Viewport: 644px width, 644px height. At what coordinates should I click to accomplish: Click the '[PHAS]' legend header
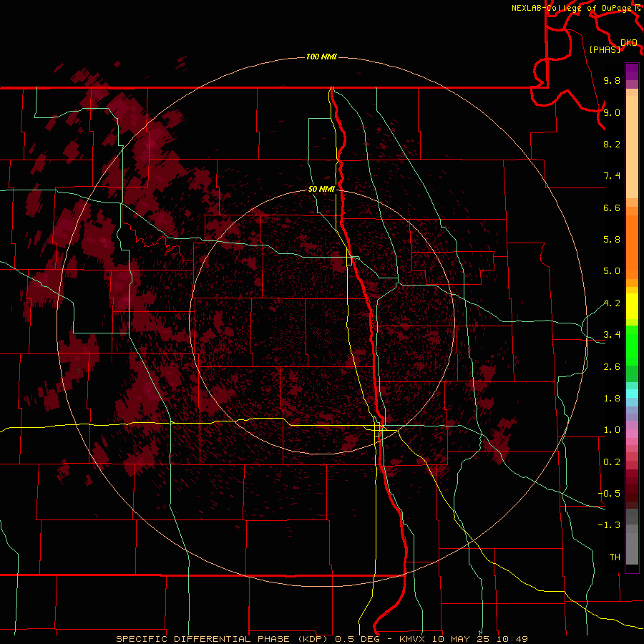pos(605,49)
